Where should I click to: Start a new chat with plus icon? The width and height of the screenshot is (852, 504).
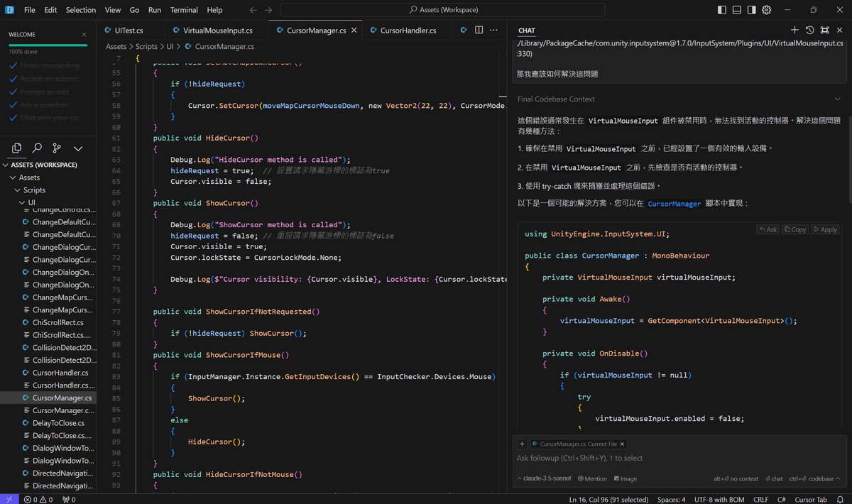pos(794,30)
